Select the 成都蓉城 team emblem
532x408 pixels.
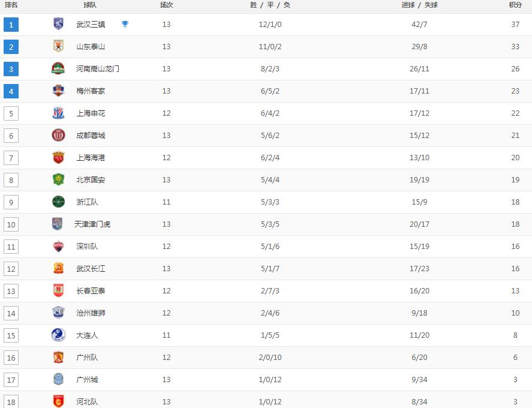pyautogui.click(x=58, y=136)
